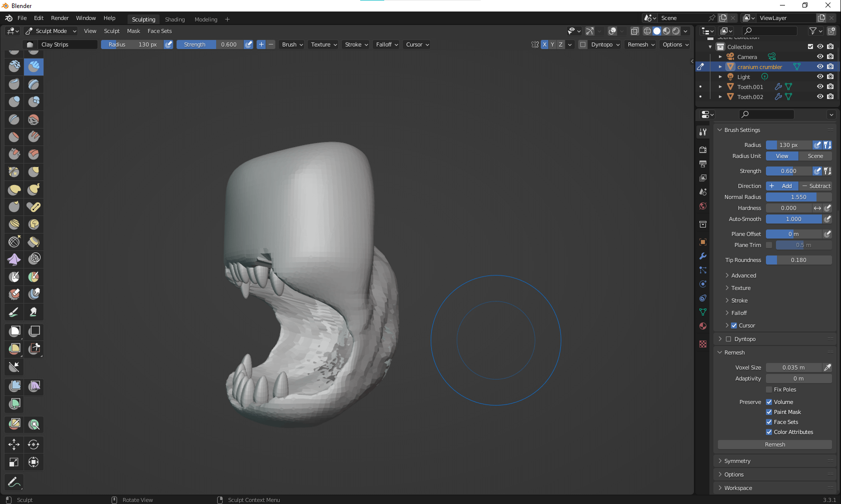
Task: Open the Material Properties tab
Action: 703,325
